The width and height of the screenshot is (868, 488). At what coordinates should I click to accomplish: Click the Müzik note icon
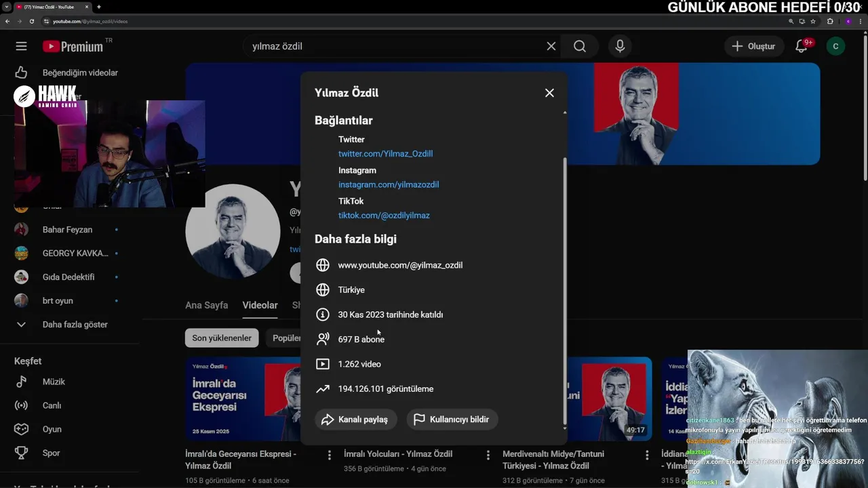click(x=21, y=382)
